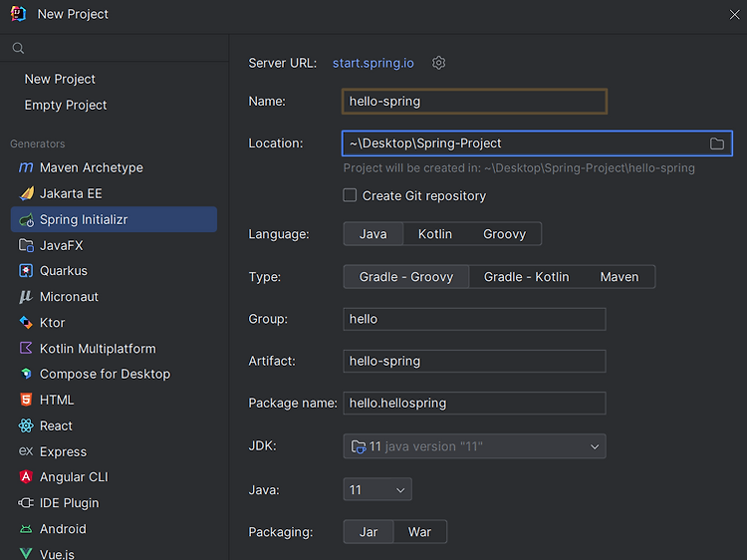Viewport: 747px width, 560px height.
Task: Open the JDK dropdown arrow
Action: point(595,446)
